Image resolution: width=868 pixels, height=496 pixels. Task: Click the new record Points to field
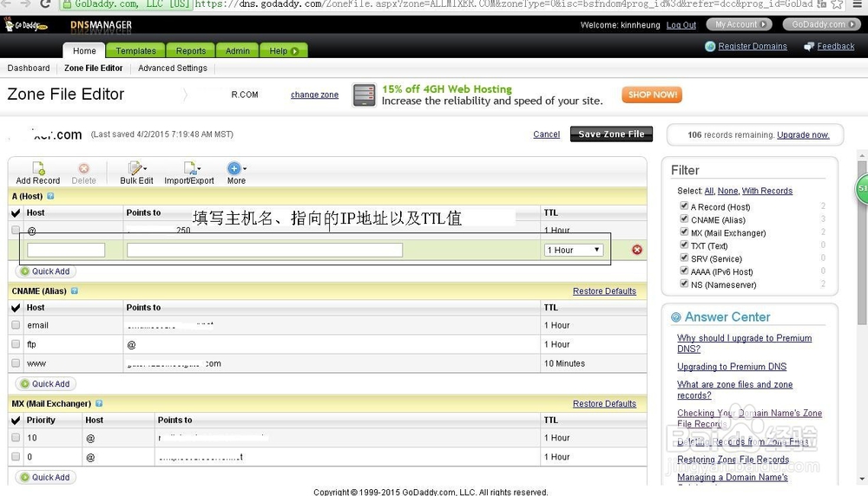pyautogui.click(x=265, y=250)
